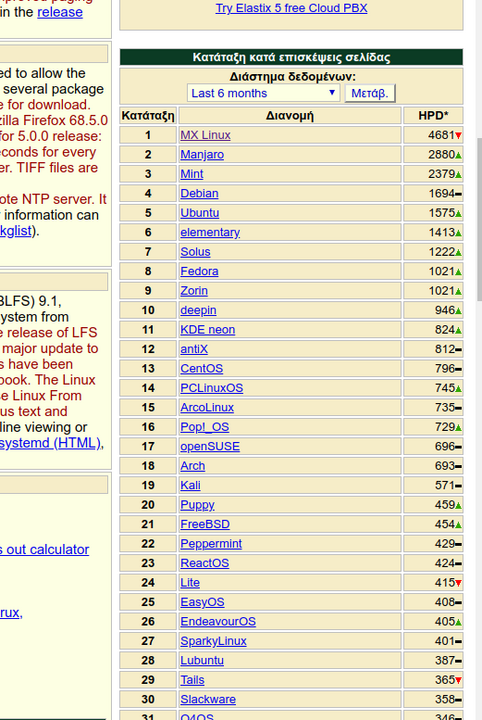The height and width of the screenshot is (720, 482).
Task: Click the Μετάβ. button
Action: (x=370, y=93)
